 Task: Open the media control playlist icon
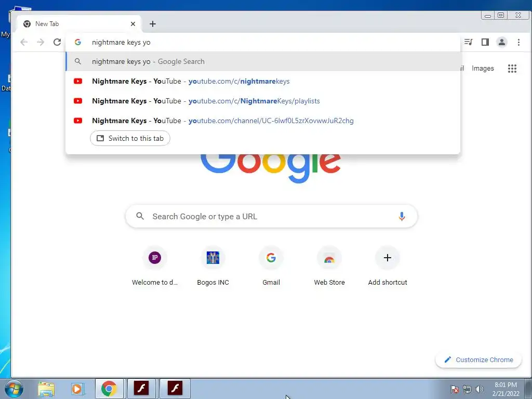tap(469, 42)
